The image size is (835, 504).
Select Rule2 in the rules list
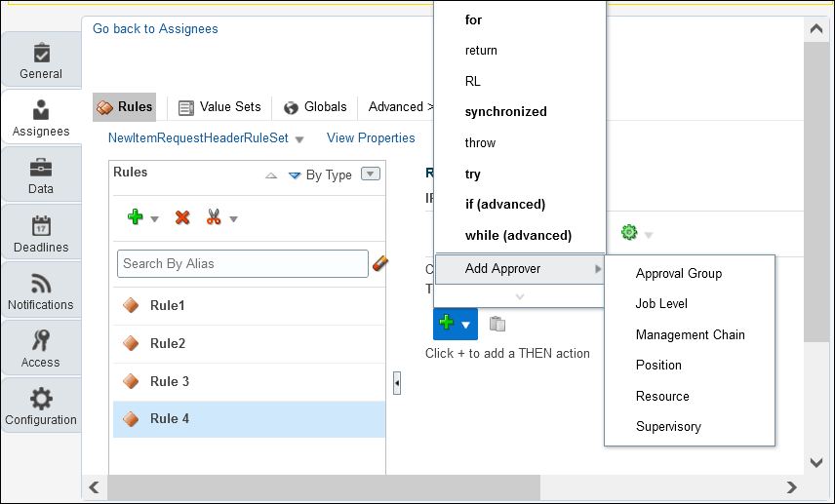(x=249, y=343)
